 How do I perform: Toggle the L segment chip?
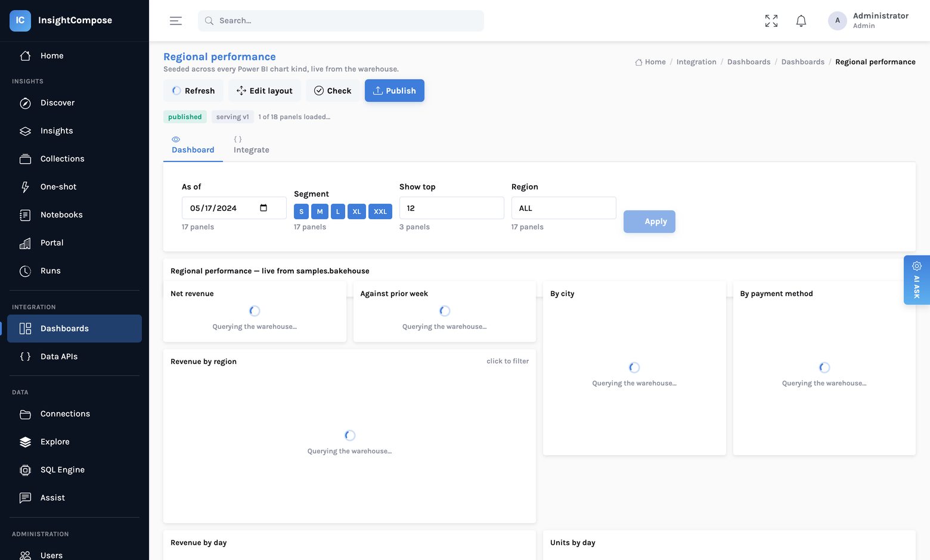click(338, 211)
